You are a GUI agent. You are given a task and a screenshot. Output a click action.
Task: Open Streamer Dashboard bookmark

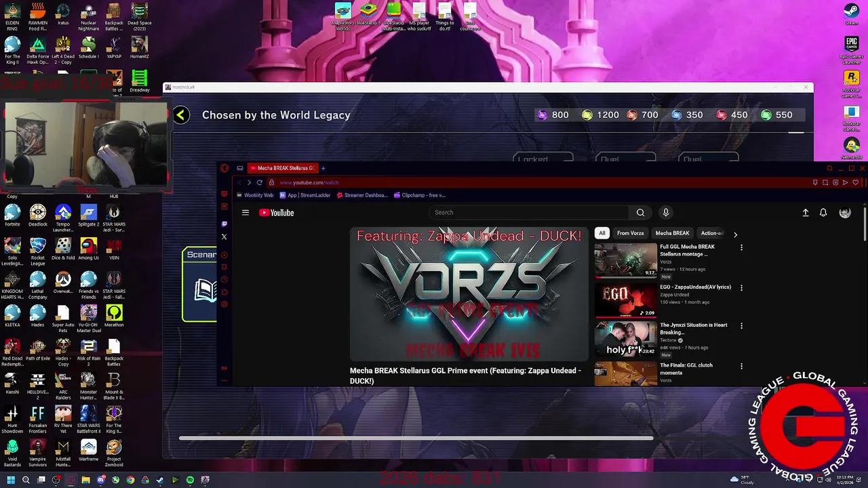(361, 195)
